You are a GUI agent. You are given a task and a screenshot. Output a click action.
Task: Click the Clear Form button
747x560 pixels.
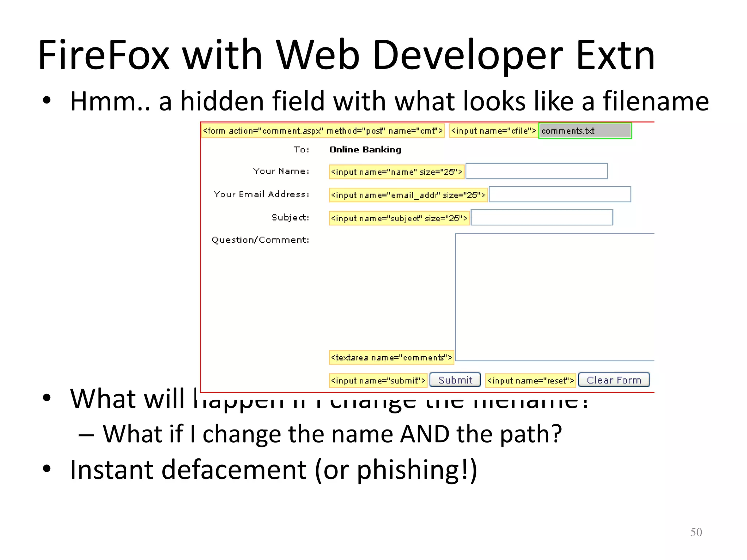coord(614,380)
